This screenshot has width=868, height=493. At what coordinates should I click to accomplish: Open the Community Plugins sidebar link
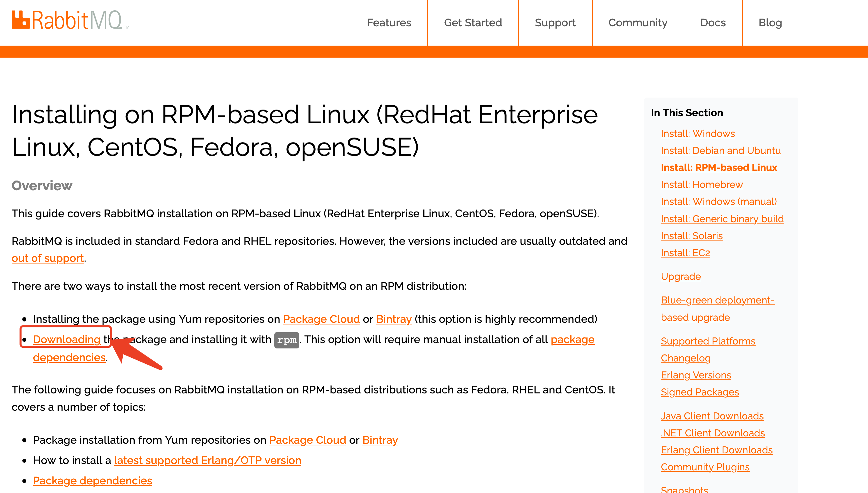click(x=705, y=467)
